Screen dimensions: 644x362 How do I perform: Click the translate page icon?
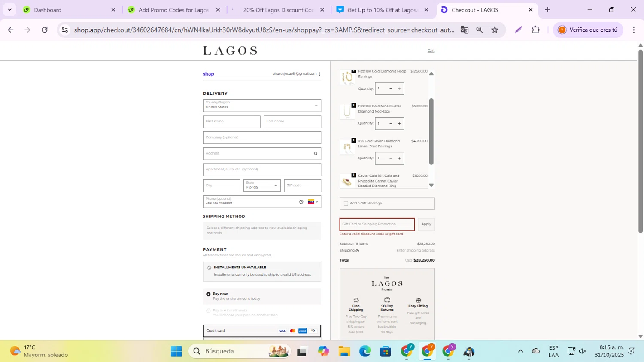point(465,30)
